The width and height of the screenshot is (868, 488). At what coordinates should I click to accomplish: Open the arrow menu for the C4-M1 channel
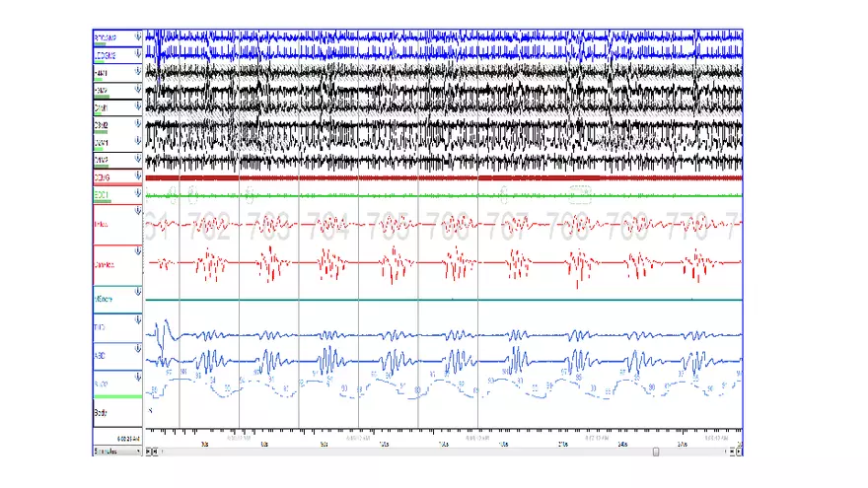click(x=138, y=105)
